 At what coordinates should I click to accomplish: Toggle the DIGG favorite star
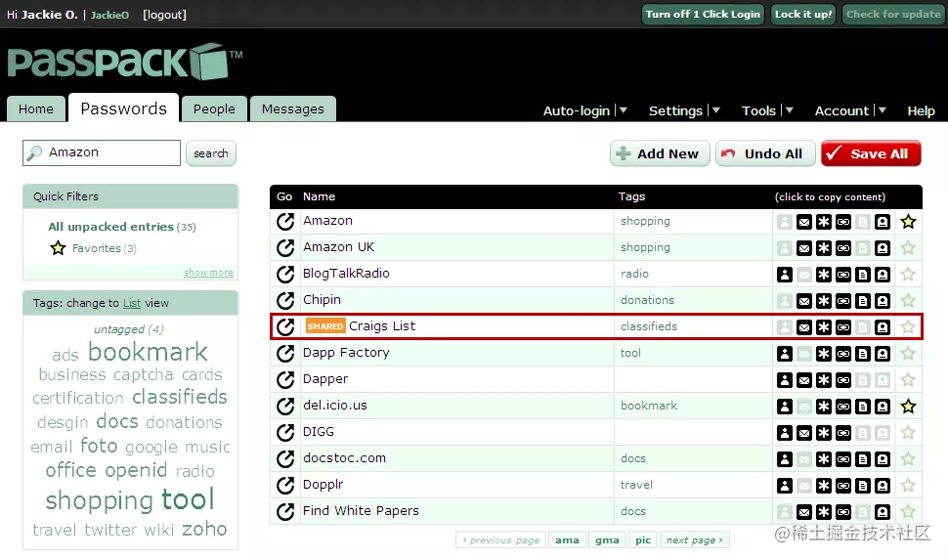click(908, 433)
